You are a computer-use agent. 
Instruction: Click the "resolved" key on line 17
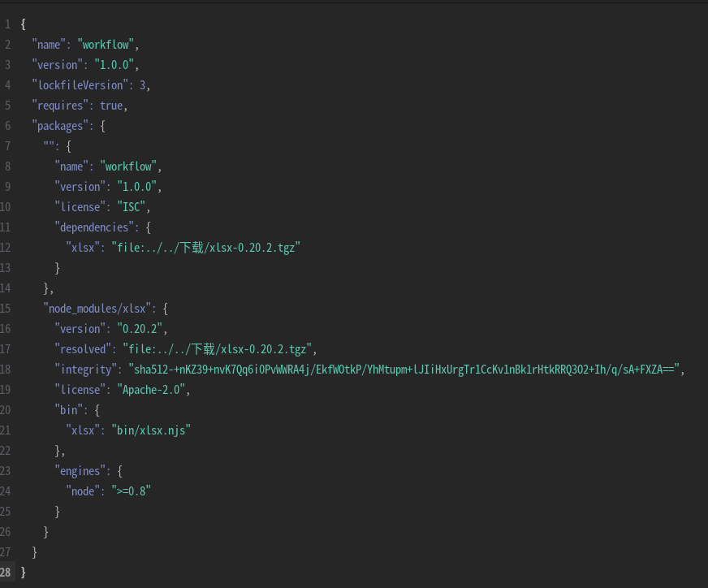(83, 349)
